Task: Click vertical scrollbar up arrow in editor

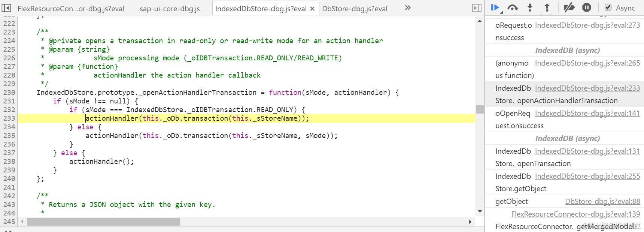Action: click(x=480, y=21)
